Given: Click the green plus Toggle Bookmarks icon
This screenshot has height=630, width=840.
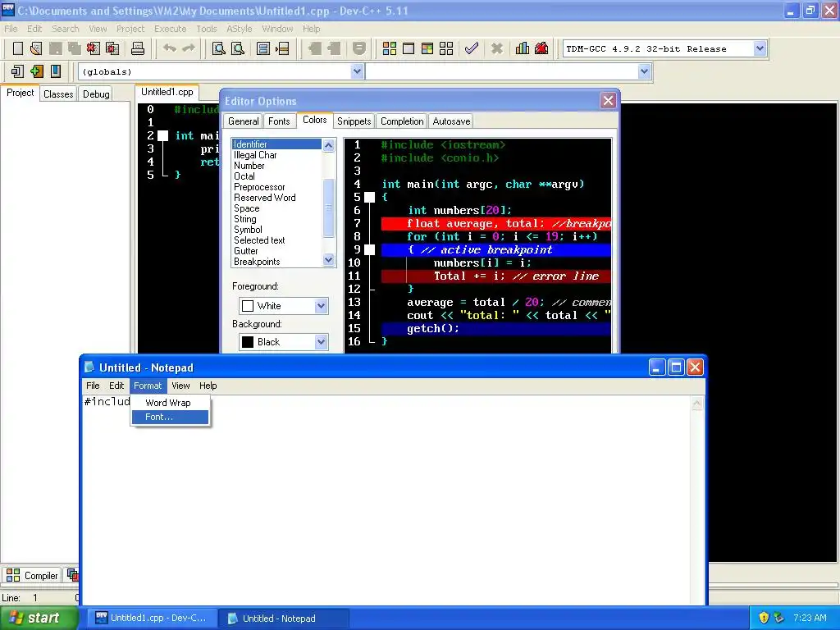Looking at the screenshot, I should point(36,71).
